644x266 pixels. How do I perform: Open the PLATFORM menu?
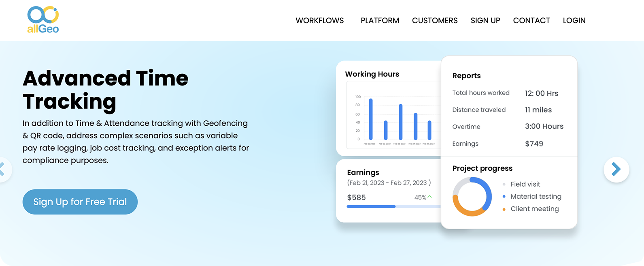point(380,21)
